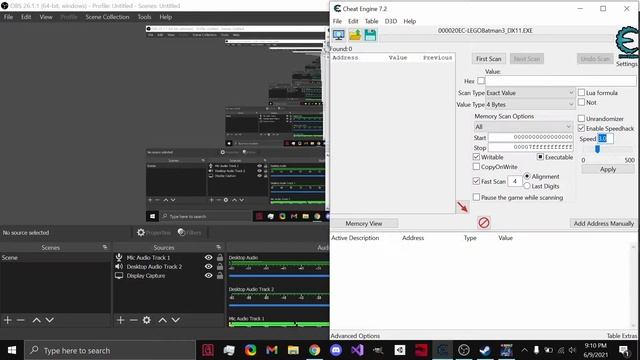Click the Memory View button
Image resolution: width=640 pixels, height=360 pixels.
click(364, 223)
